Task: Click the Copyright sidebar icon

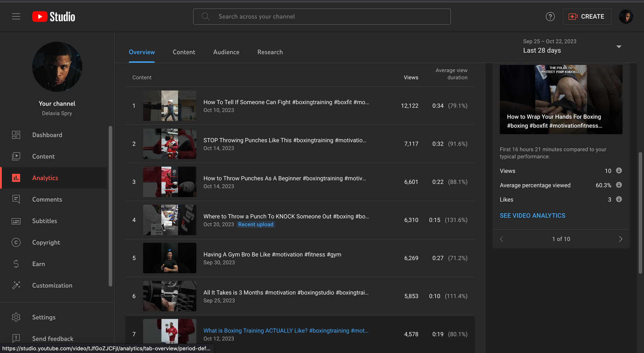Action: click(16, 242)
